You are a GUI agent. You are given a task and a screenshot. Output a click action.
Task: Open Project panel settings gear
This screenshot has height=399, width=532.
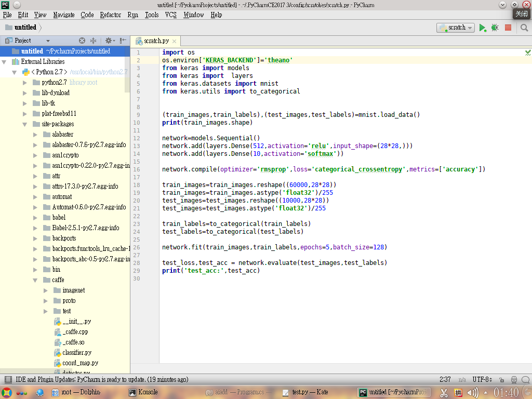pos(110,41)
